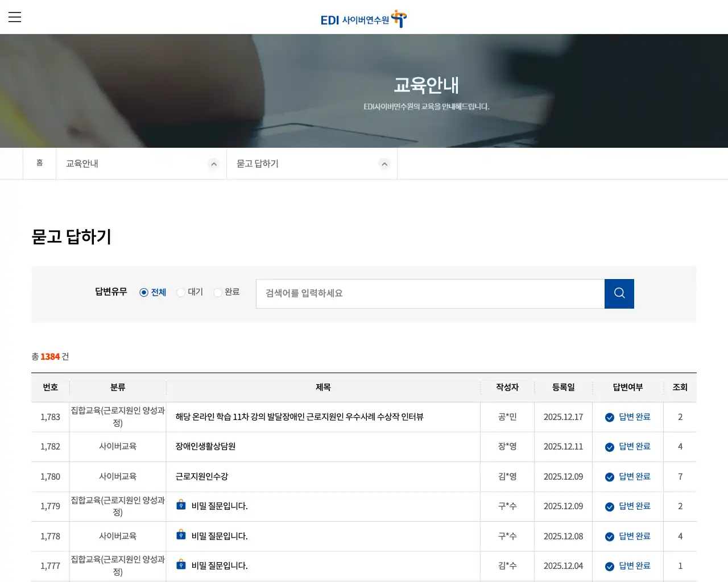728x582 pixels.
Task: Collapse the 묻고 답하기 breadcrumb dropdown
Action: click(384, 164)
